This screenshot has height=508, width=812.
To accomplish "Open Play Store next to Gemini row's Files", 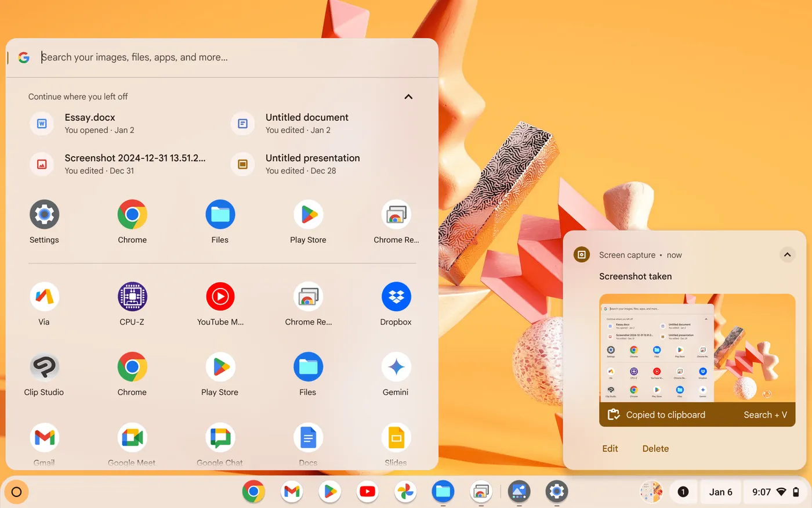I will click(220, 367).
